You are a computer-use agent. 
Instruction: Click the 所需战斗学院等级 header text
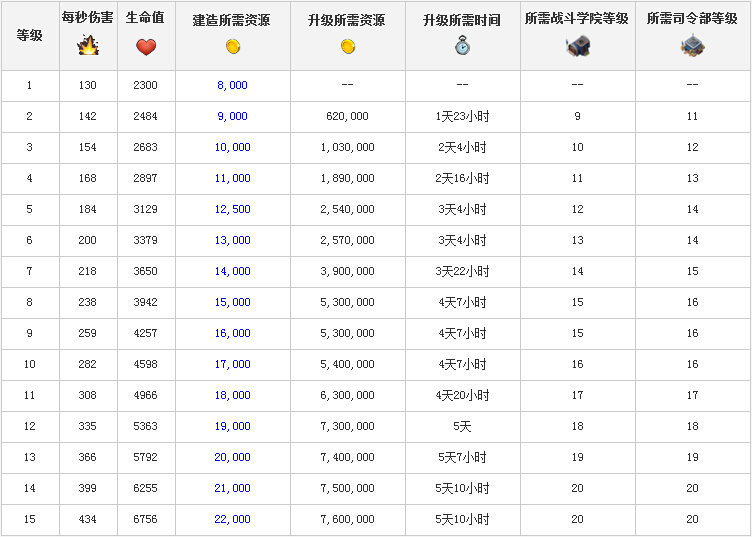coord(577,18)
